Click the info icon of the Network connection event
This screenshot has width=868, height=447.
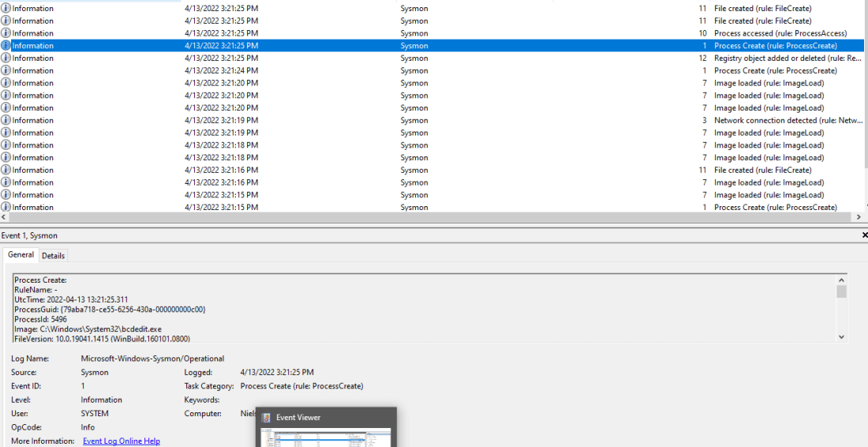pos(6,121)
